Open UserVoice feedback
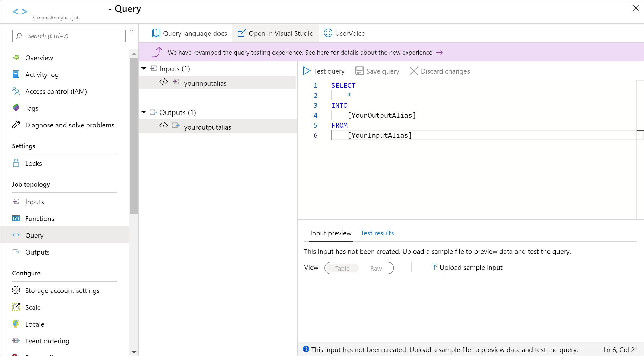 [344, 33]
